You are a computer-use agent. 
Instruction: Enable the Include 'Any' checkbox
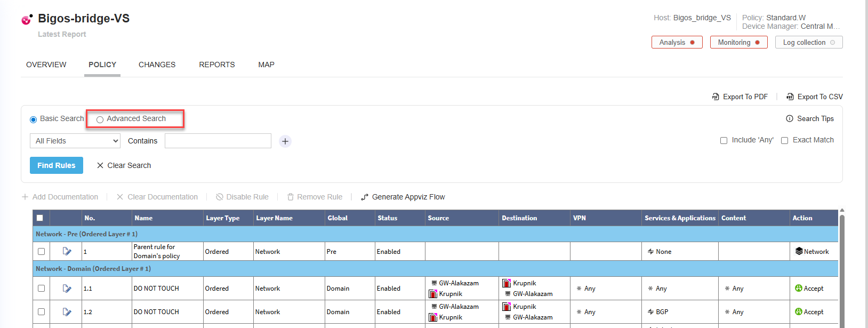tap(724, 140)
